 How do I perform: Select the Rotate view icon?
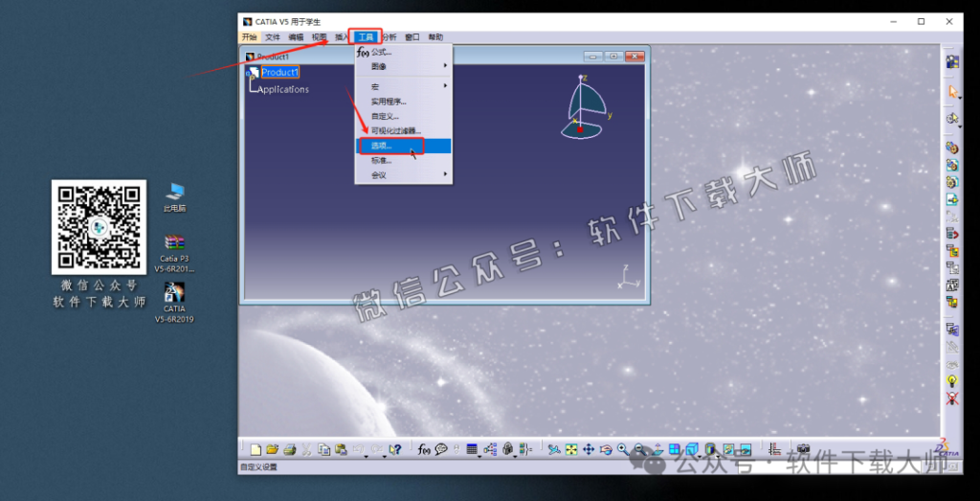click(x=606, y=449)
